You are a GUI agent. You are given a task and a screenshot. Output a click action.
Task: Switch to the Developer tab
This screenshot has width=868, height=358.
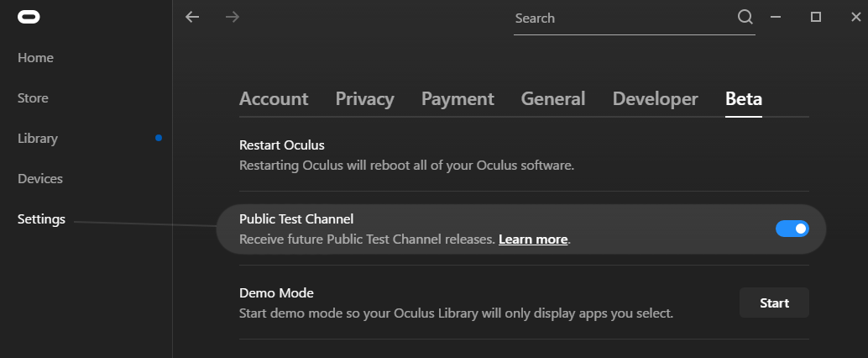656,98
